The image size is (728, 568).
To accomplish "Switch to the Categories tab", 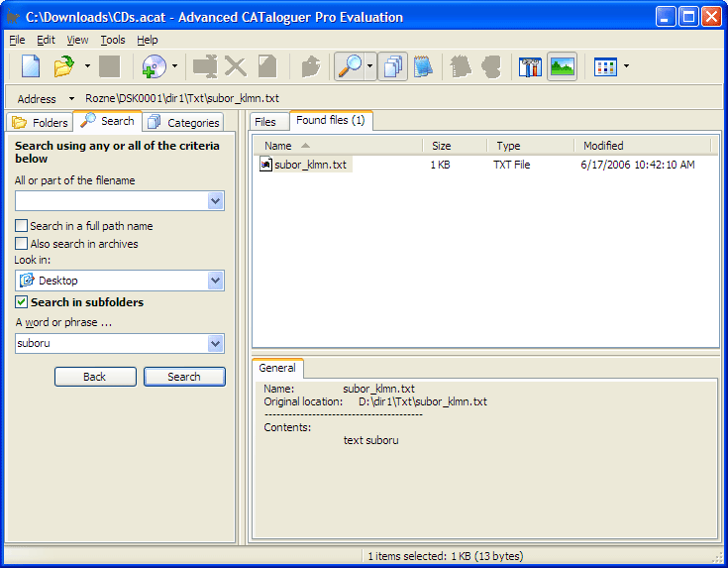I will pos(183,122).
